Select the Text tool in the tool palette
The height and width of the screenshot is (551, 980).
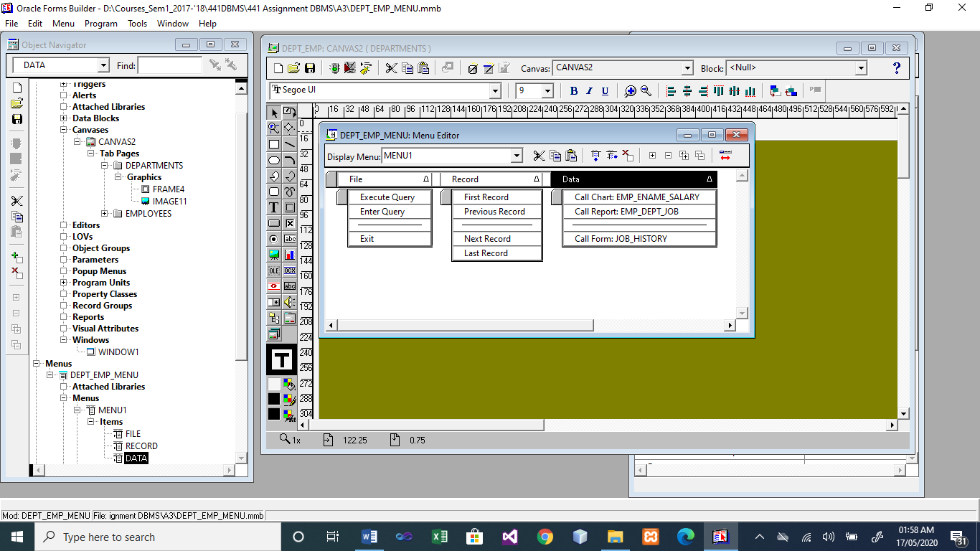(274, 207)
